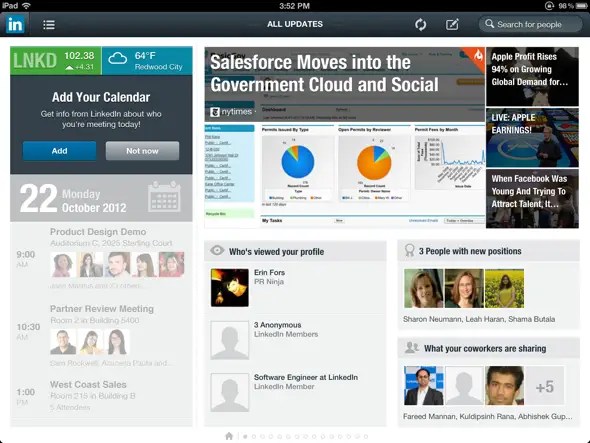590x443 pixels.
Task: Tap the magnifying glass search icon
Action: (489, 24)
